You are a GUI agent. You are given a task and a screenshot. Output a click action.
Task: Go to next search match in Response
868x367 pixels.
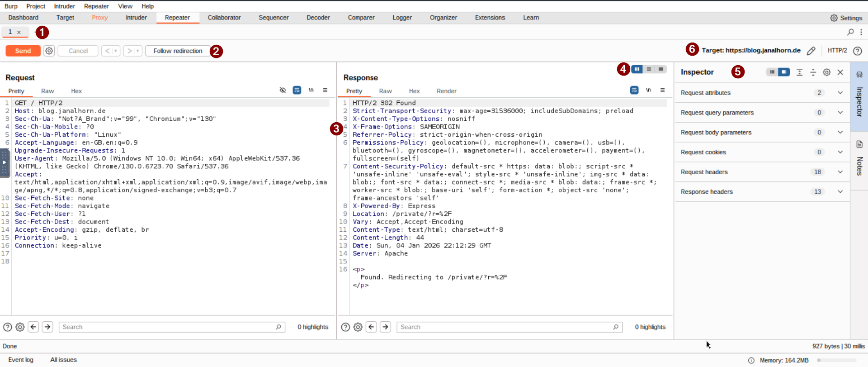[385, 327]
